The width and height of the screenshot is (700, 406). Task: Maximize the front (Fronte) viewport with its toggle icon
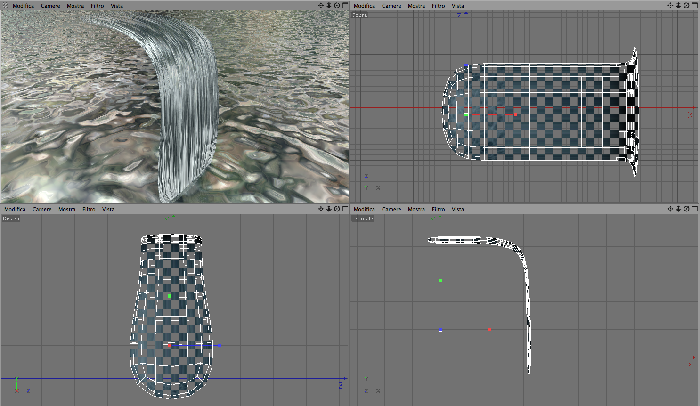coord(695,209)
